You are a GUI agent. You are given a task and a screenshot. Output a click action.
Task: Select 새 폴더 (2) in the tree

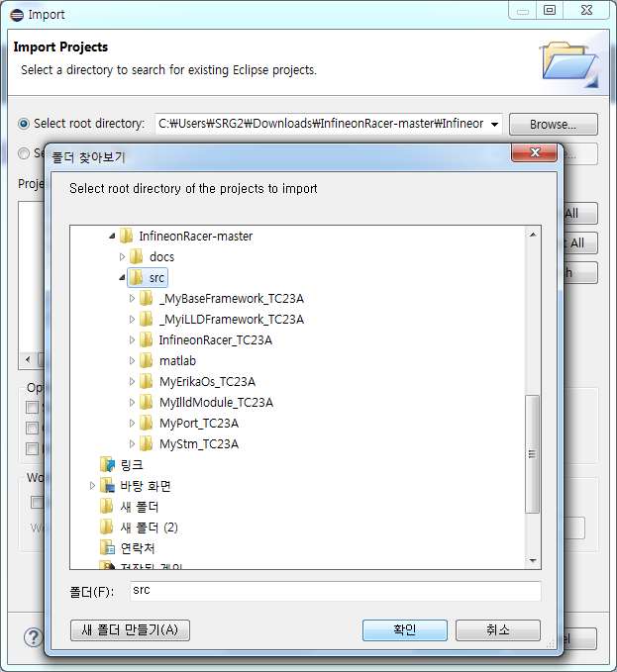pyautogui.click(x=149, y=528)
